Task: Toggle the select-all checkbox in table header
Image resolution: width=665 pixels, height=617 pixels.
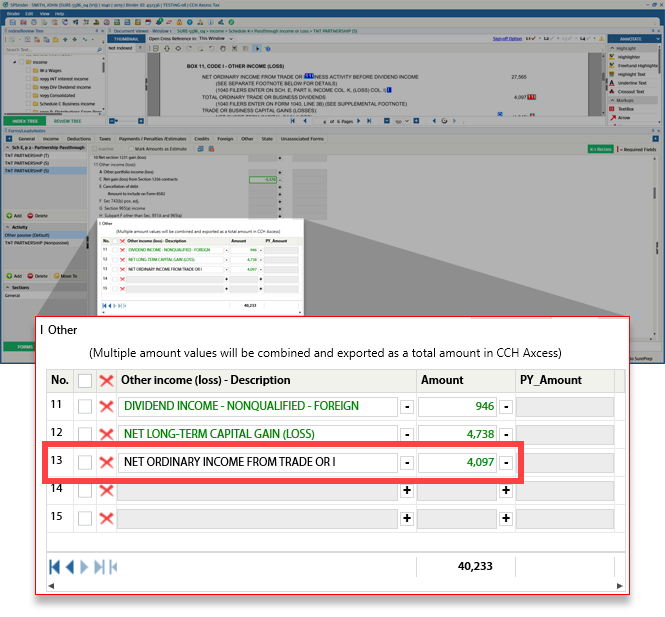Action: point(85,380)
